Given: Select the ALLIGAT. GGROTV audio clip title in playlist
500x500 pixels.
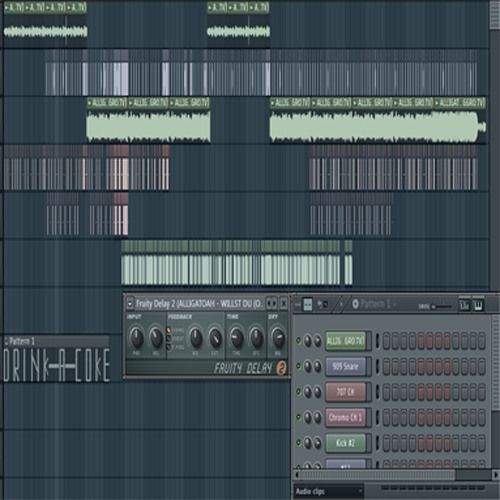Looking at the screenshot, I should [462, 103].
